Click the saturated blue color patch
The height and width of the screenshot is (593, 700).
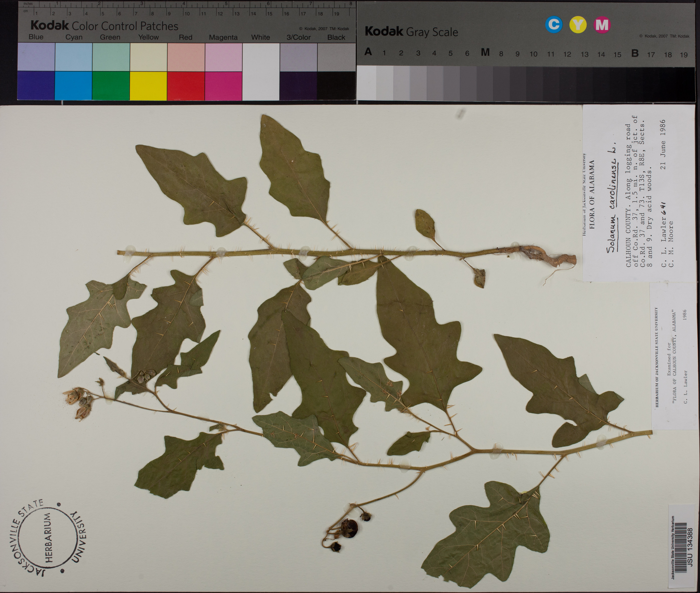36,86
